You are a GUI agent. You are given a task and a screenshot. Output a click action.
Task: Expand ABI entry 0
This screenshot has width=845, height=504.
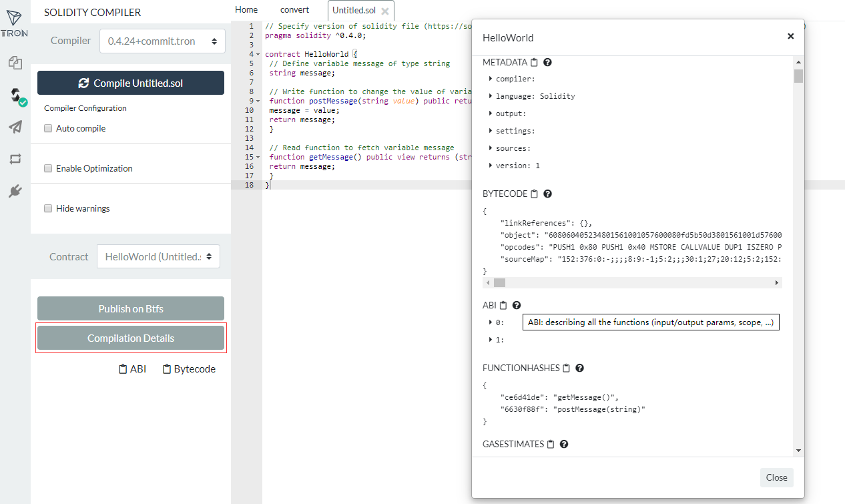(x=491, y=322)
